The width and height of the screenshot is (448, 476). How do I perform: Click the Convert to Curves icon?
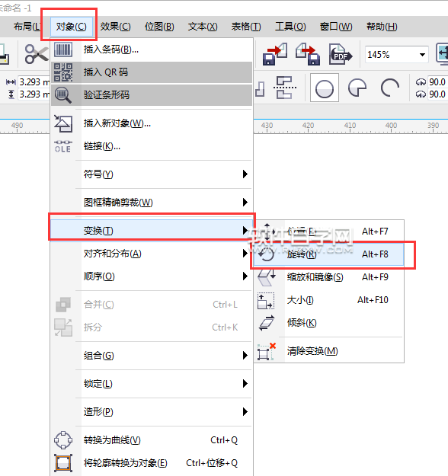(x=63, y=440)
